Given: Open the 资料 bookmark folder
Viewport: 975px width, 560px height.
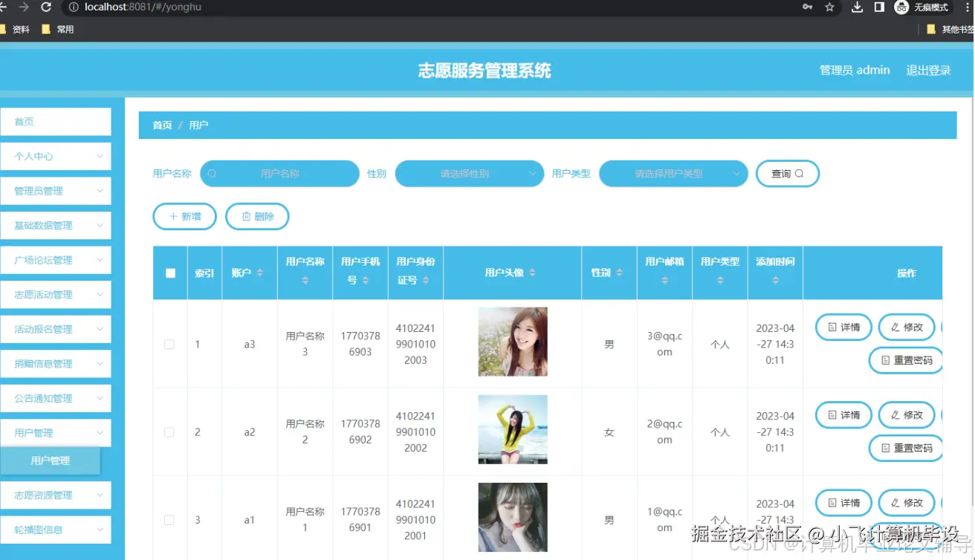Looking at the screenshot, I should [16, 30].
